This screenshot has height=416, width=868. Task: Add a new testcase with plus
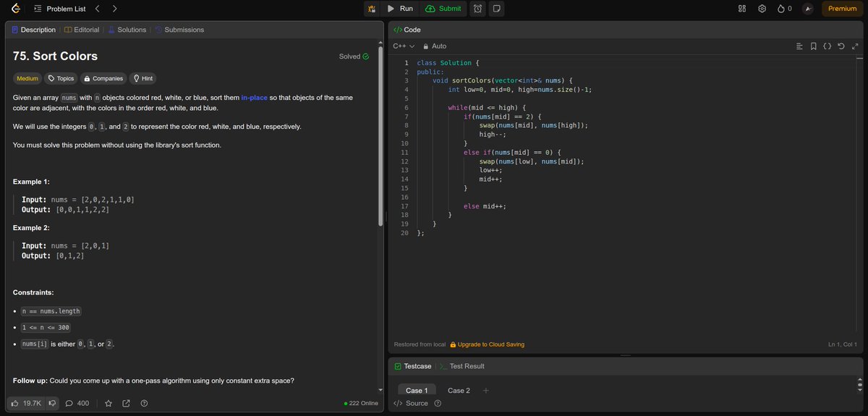(486, 391)
